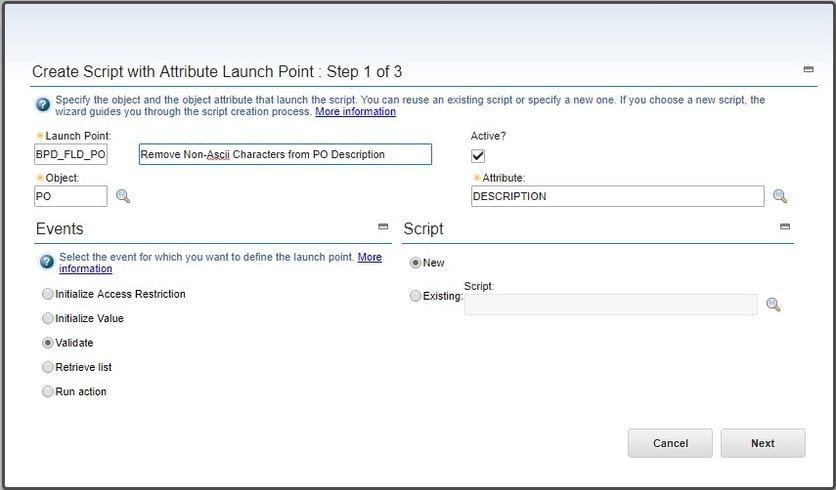Choose the Existing script option
Viewport: 836px width, 490px height.
tap(415, 296)
